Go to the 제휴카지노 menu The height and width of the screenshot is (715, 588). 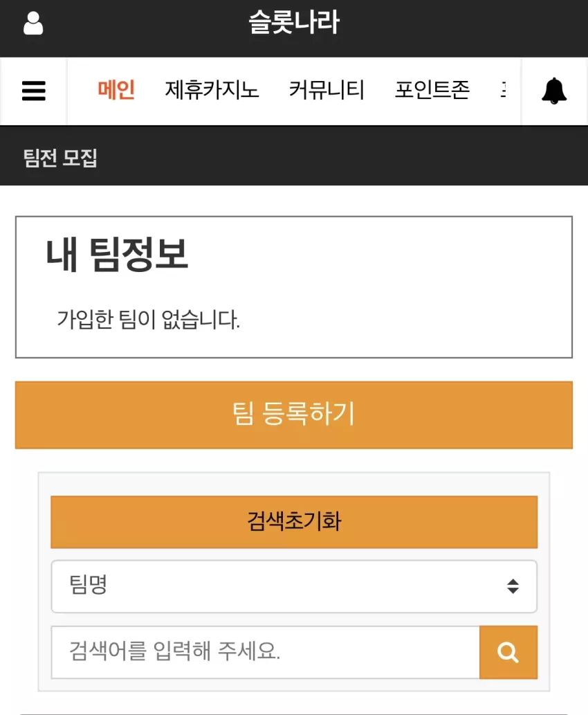[212, 89]
